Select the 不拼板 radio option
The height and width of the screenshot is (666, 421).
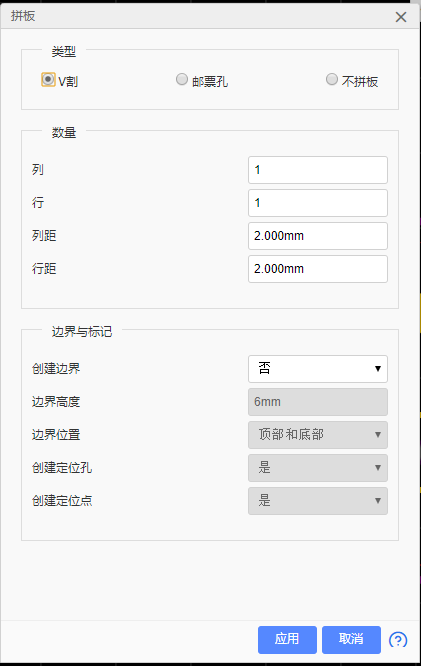coord(332,79)
